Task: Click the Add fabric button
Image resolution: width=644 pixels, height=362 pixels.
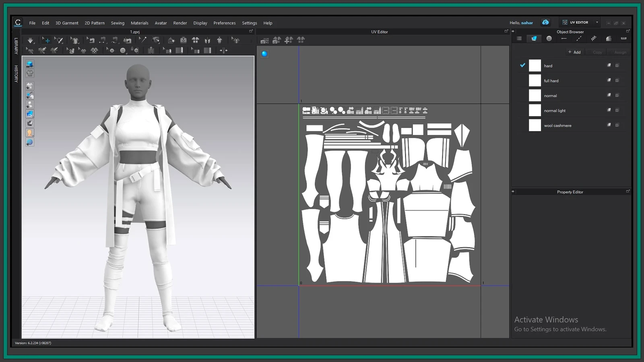Action: [574, 52]
